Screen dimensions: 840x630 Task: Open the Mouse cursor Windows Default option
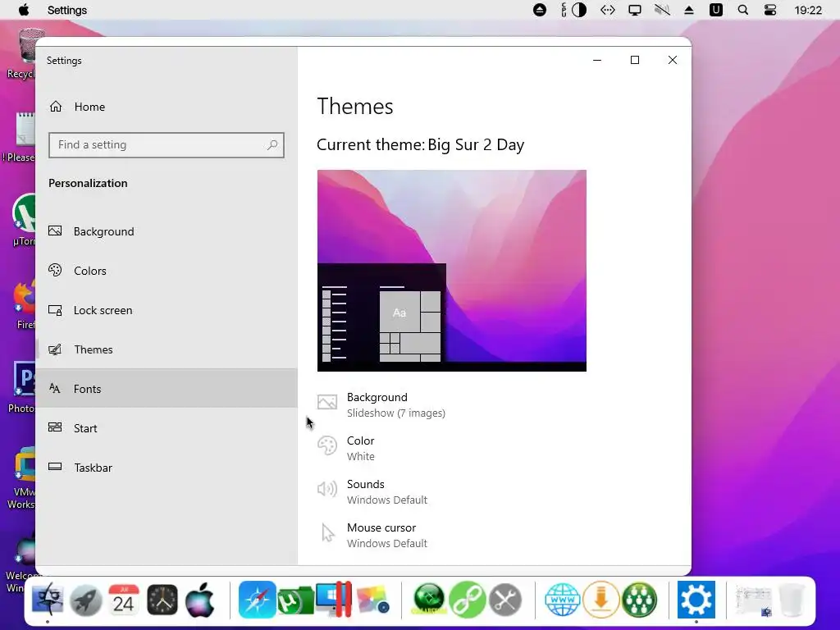click(x=372, y=535)
